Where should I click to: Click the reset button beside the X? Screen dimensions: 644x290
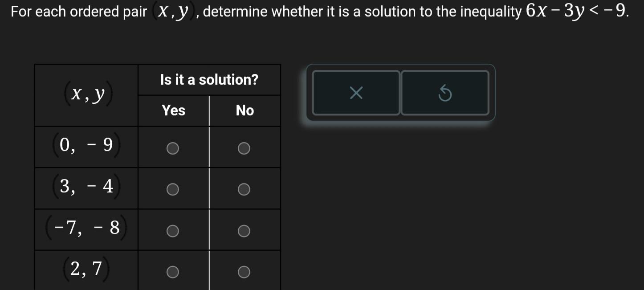[445, 93]
